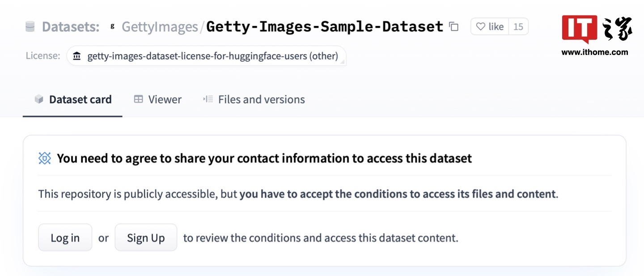
Task: Click the GettyImages organization avatar icon
Action: click(113, 27)
